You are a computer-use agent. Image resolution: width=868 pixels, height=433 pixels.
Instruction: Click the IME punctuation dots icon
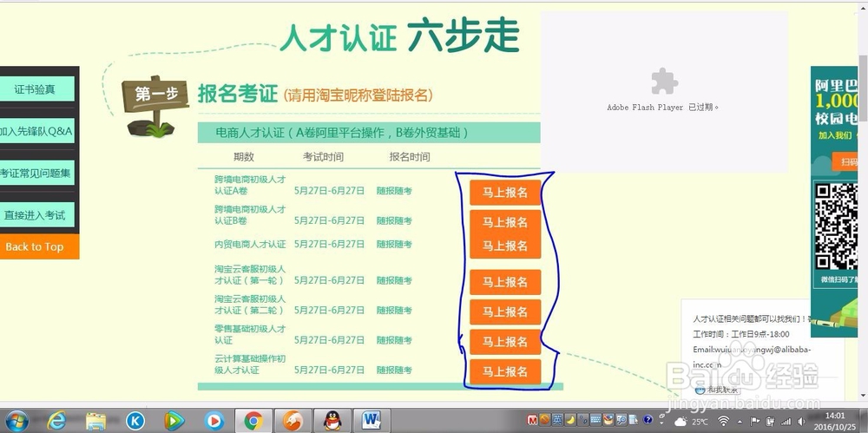[583, 420]
